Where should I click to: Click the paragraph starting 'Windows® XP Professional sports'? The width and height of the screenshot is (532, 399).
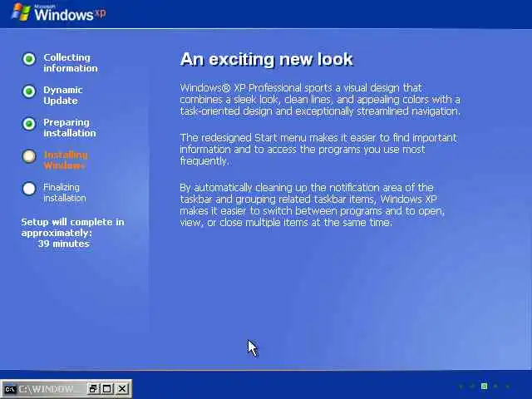[x=320, y=100]
